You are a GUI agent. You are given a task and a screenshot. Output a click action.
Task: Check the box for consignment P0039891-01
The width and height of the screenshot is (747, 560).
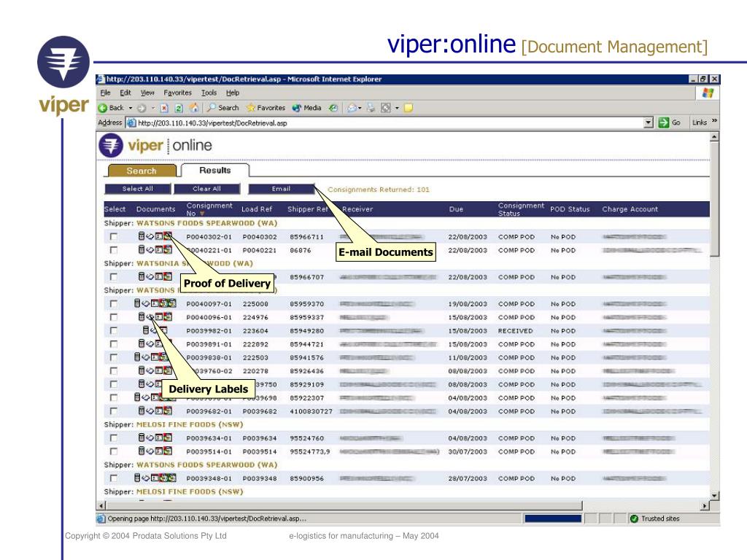(x=113, y=344)
